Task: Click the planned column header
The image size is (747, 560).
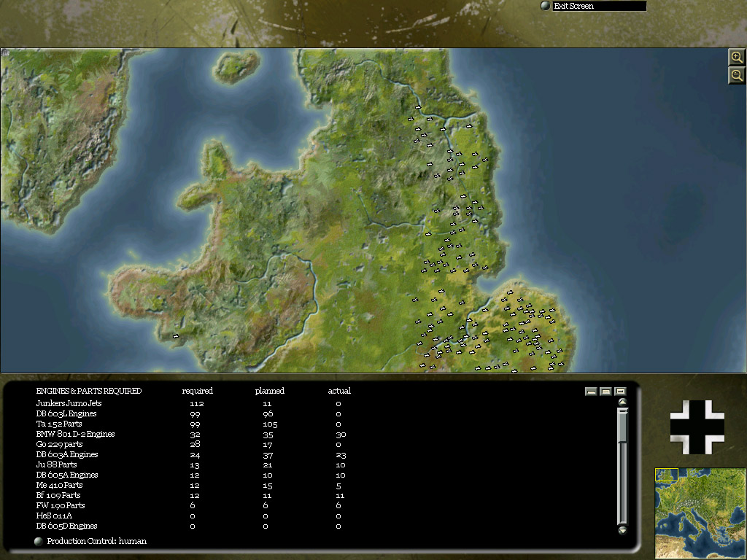Action: click(x=270, y=391)
